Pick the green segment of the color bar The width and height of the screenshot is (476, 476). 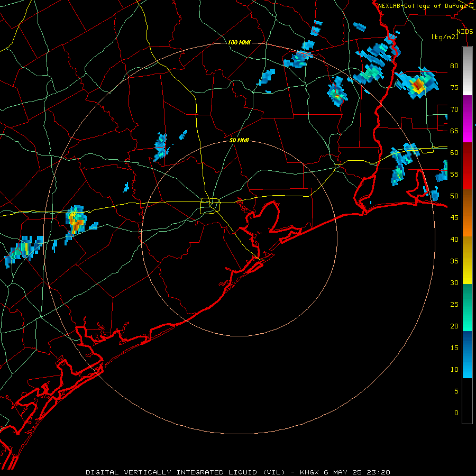(467, 307)
